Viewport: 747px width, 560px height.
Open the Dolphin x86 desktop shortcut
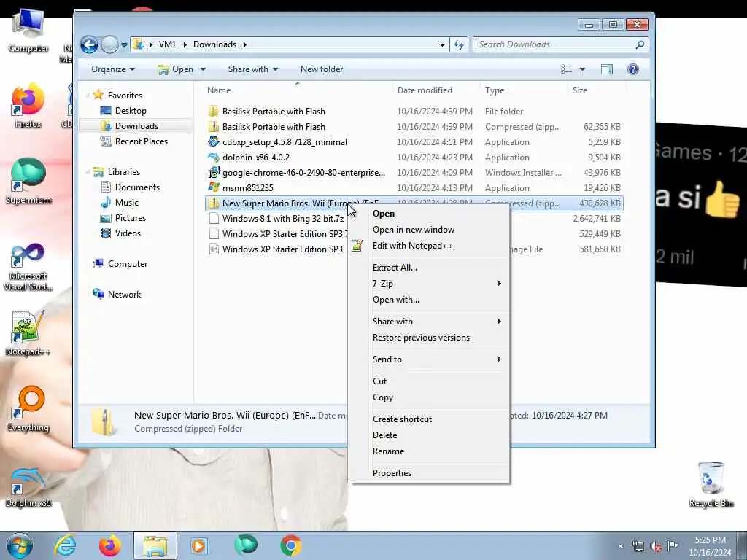28,486
